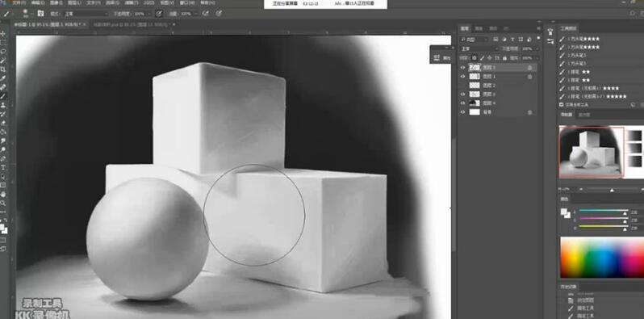
Task: Toggle visibility eye of the top layer
Action: pos(463,67)
